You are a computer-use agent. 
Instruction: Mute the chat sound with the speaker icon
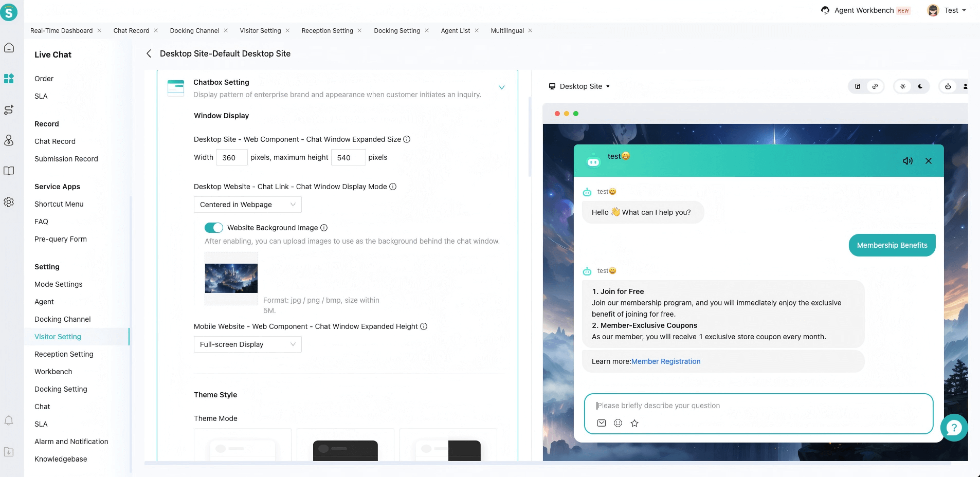coord(908,161)
